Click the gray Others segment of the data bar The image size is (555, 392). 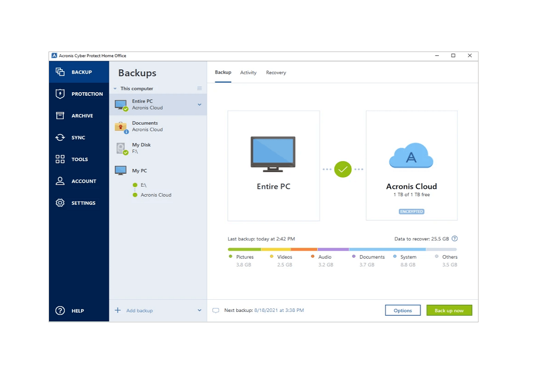tap(441, 249)
